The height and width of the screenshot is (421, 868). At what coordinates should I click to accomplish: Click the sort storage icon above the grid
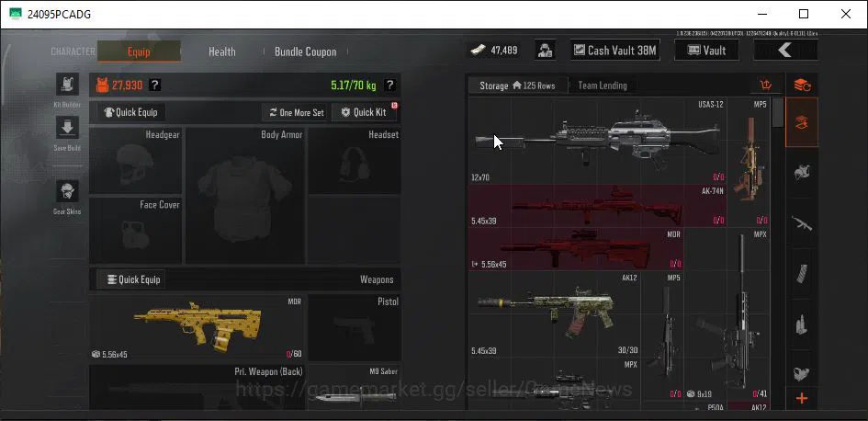point(766,85)
